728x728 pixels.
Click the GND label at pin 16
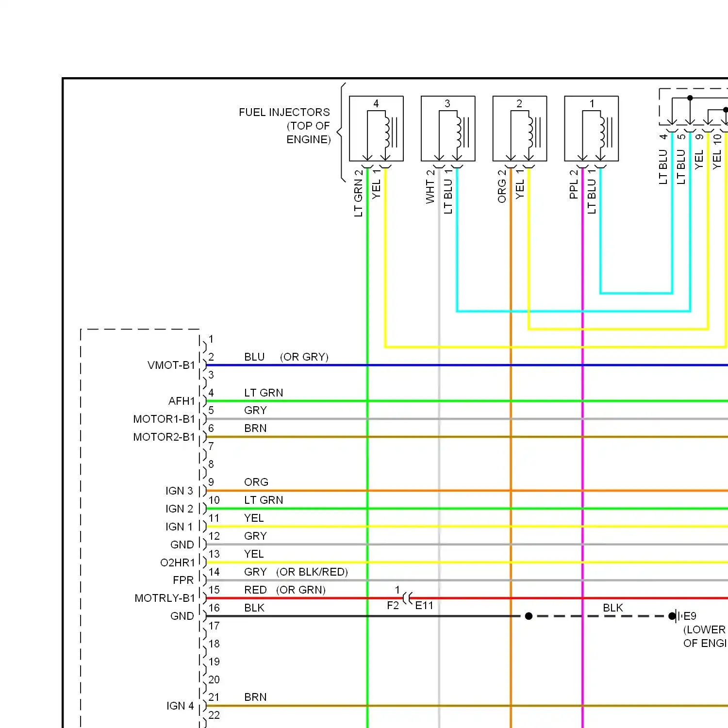182,616
